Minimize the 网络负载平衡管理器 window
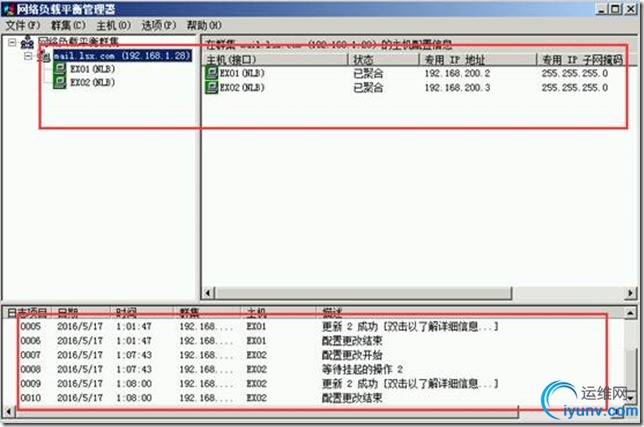This screenshot has height=427, width=644. (x=602, y=9)
